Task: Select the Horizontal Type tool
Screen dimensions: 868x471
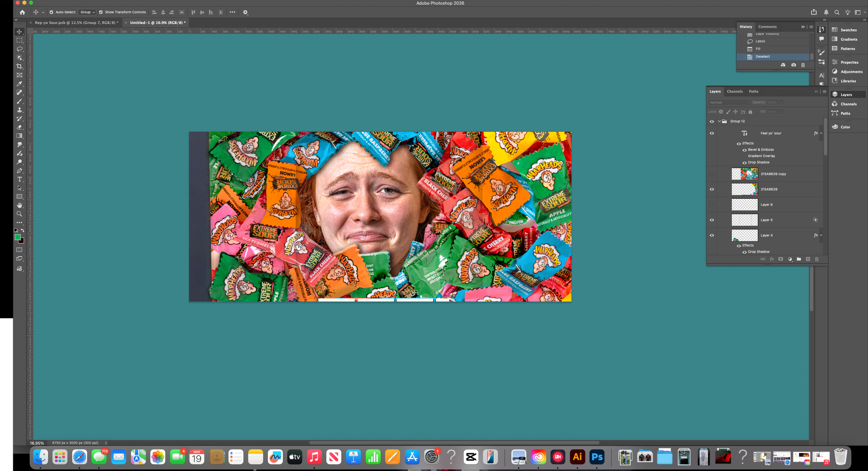Action: [19, 179]
